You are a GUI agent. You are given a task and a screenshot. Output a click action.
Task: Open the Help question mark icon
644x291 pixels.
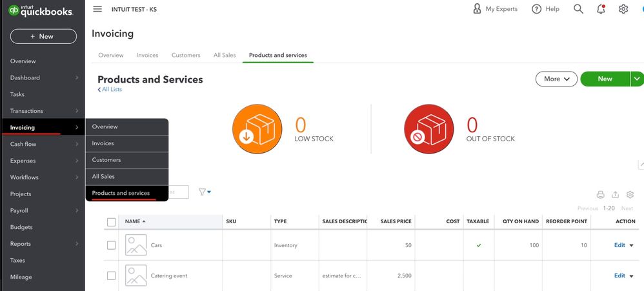pyautogui.click(x=536, y=9)
